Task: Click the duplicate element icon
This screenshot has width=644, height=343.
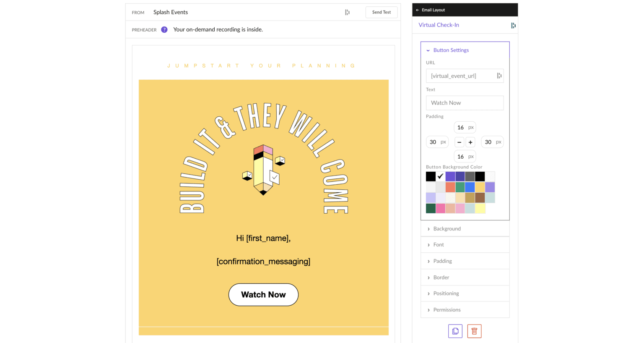Action: click(455, 331)
